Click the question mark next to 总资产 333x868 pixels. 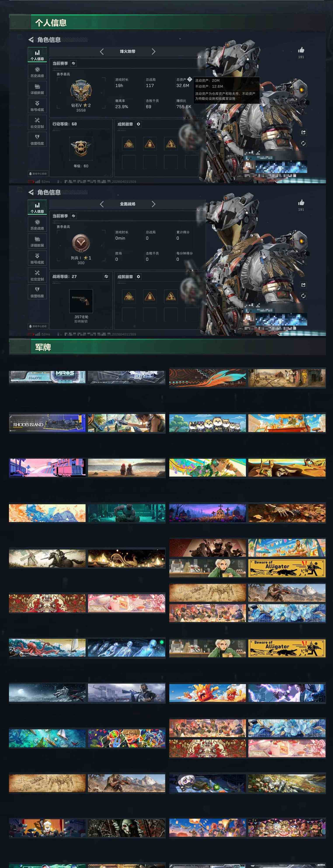pos(190,79)
